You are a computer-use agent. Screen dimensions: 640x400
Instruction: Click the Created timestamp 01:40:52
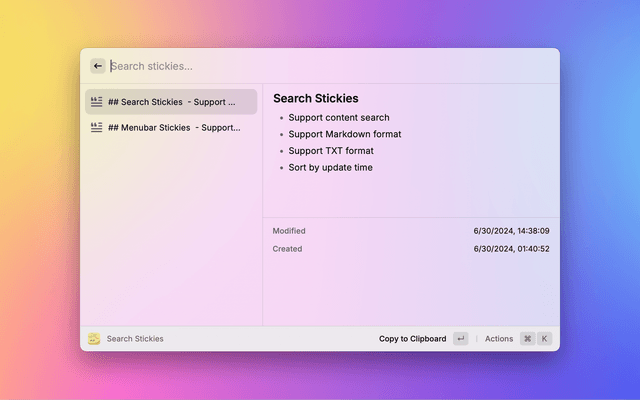(x=511, y=249)
